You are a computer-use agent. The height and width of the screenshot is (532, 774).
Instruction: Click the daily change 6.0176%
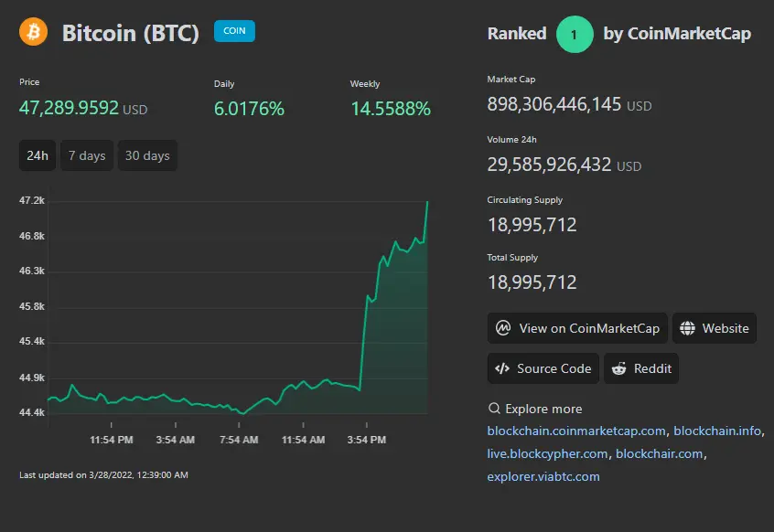coord(249,109)
